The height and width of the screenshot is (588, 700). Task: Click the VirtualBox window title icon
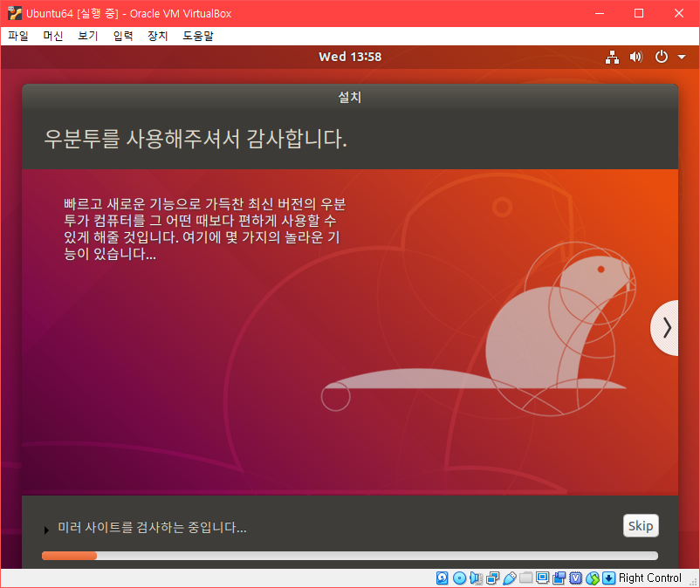14,13
